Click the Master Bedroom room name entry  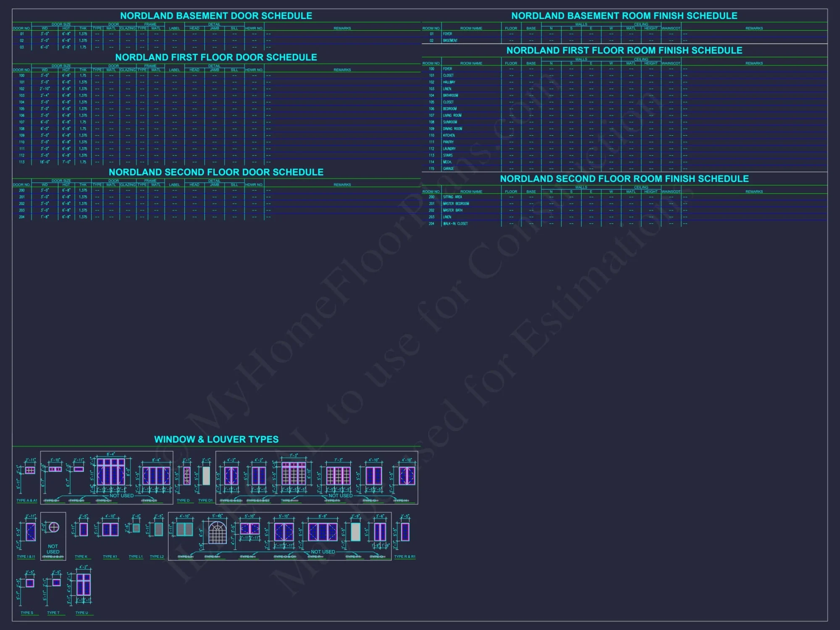coord(456,204)
